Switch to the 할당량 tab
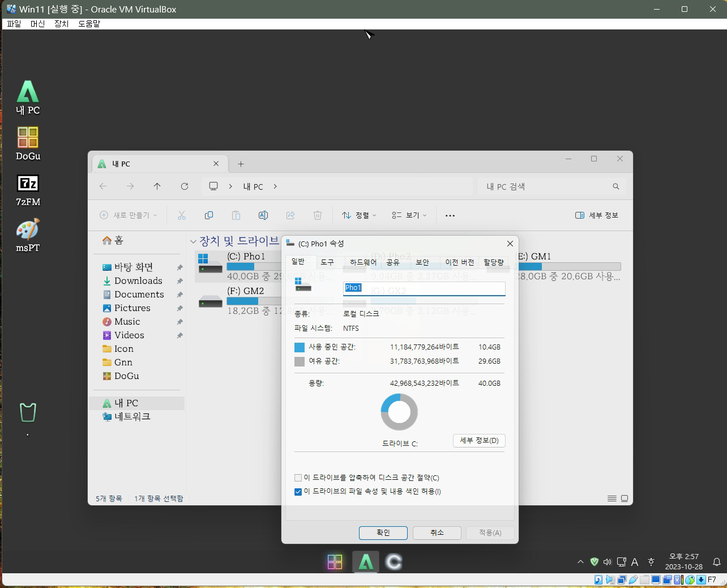 coord(494,262)
